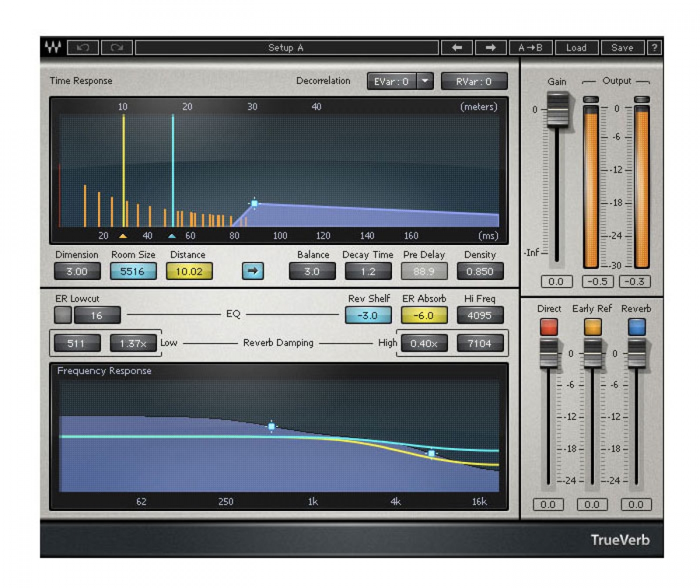Toggle the Early Ref orange button
700x588 pixels.
tap(592, 327)
